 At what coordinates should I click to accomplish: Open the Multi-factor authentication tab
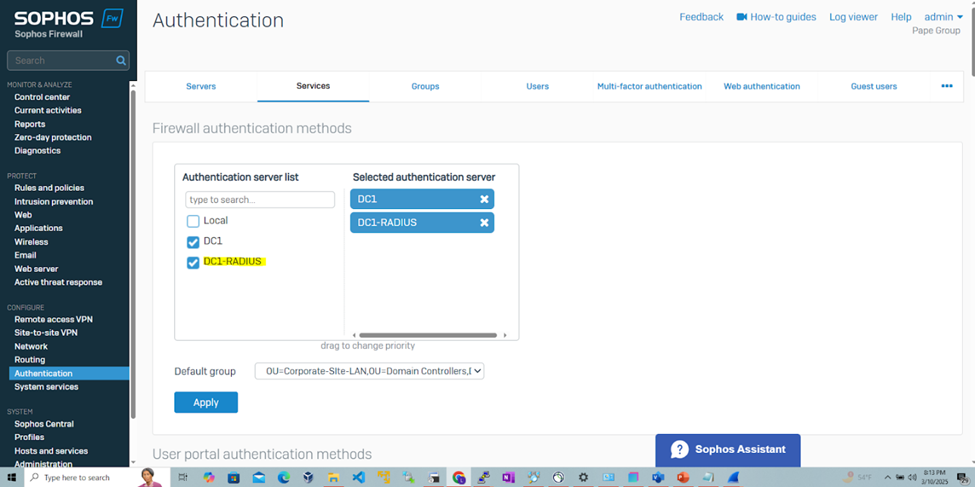[650, 86]
